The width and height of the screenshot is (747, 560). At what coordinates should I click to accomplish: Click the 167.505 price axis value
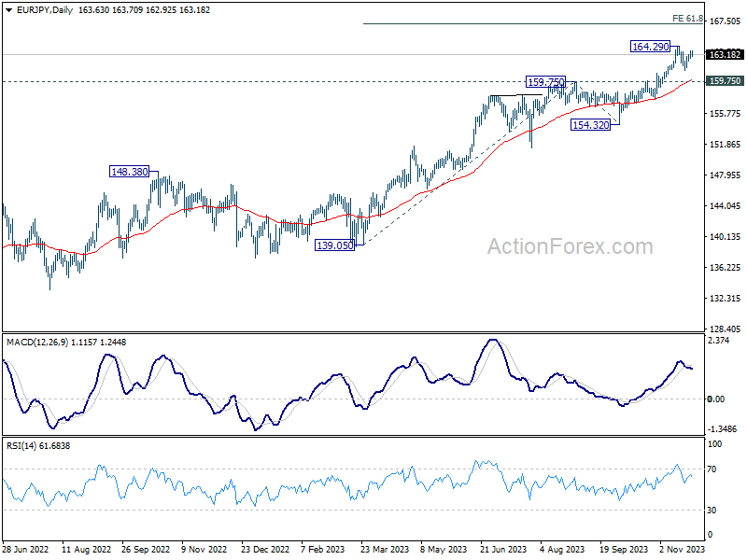[x=726, y=21]
